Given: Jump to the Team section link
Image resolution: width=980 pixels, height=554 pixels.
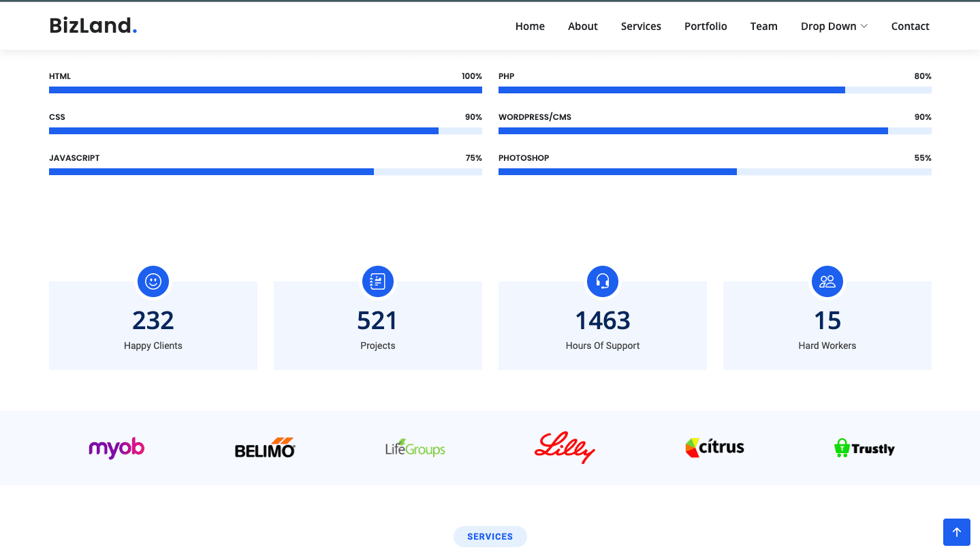Looking at the screenshot, I should 763,26.
